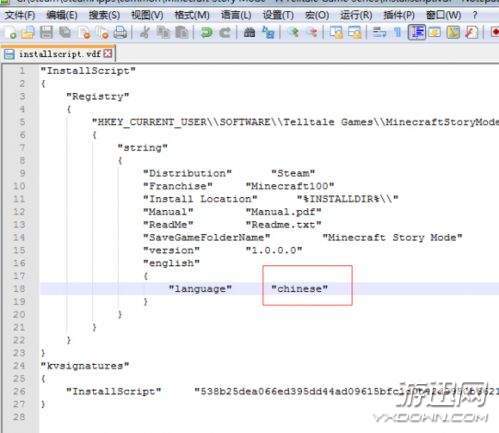
Task: Click the Paste toolbar icon
Action: [x=182, y=32]
